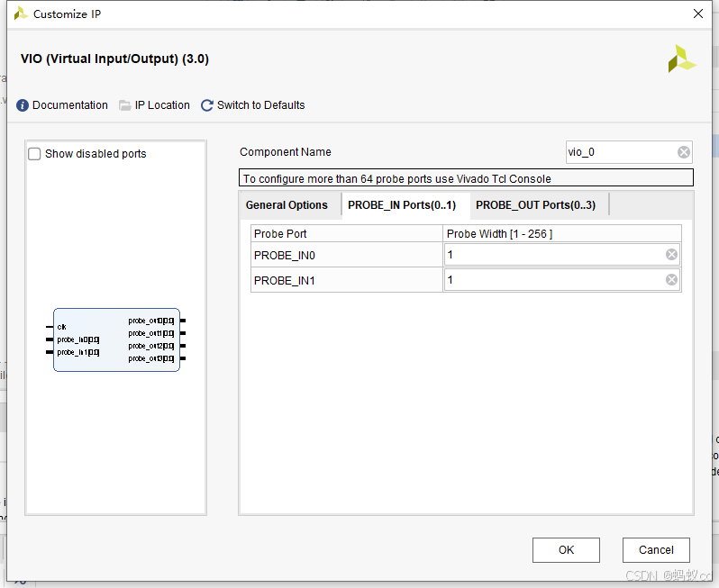
Task: Select the PROBE_IN Ports(0..1) tab
Action: pyautogui.click(x=402, y=205)
